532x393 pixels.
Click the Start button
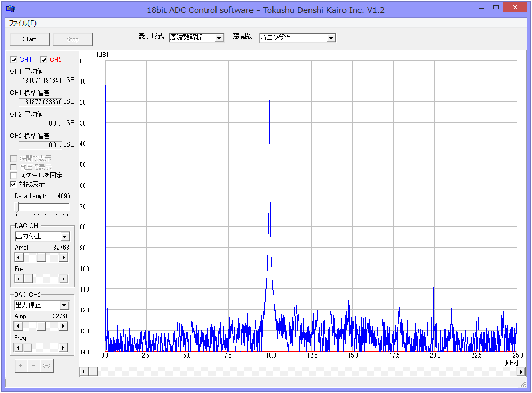30,39
